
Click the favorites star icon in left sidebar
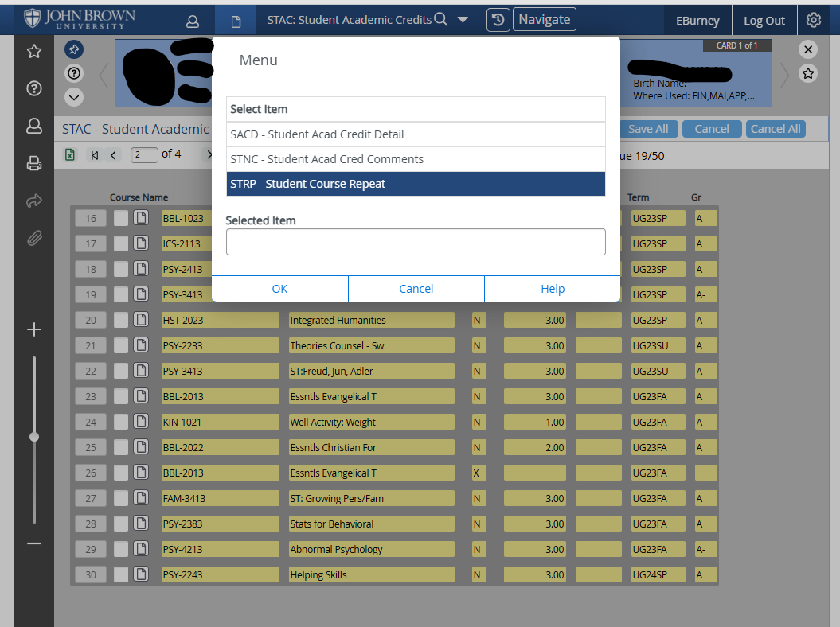(34, 52)
